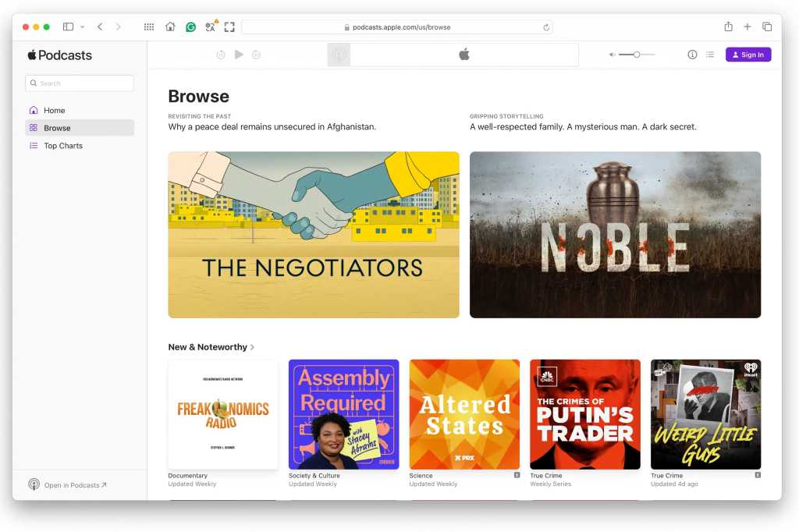Show the tab overview
This screenshot has width=799, height=532.
[767, 27]
